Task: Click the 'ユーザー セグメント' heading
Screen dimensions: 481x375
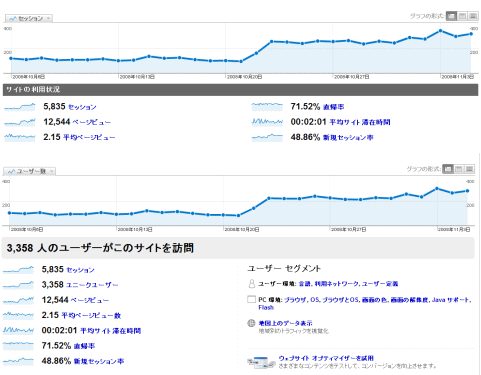Action: (x=284, y=269)
